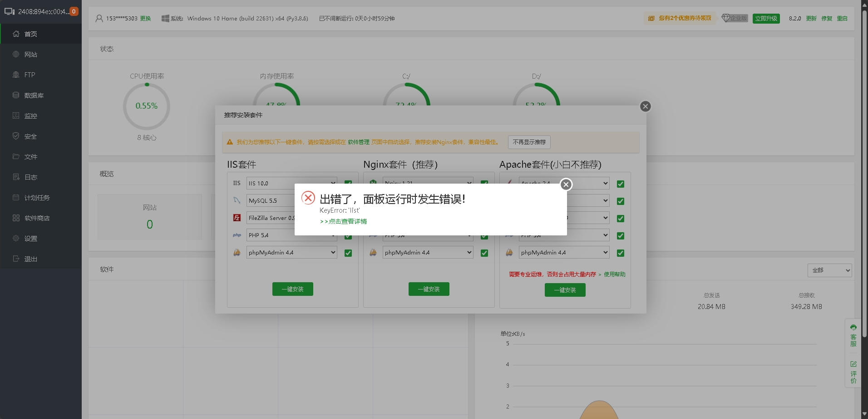868x419 pixels.
Task: Click the orange notification badge showing 0
Action: [74, 11]
